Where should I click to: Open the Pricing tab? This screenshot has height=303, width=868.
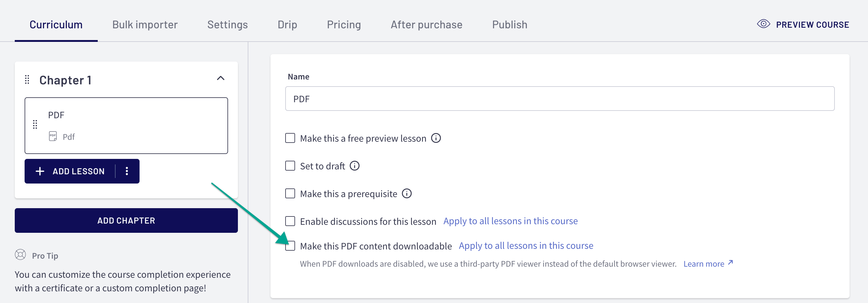[x=344, y=24]
